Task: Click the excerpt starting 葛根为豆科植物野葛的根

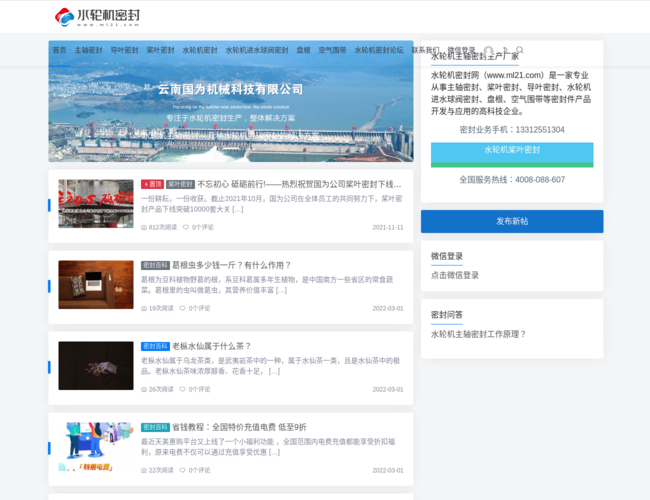Action: [x=267, y=285]
